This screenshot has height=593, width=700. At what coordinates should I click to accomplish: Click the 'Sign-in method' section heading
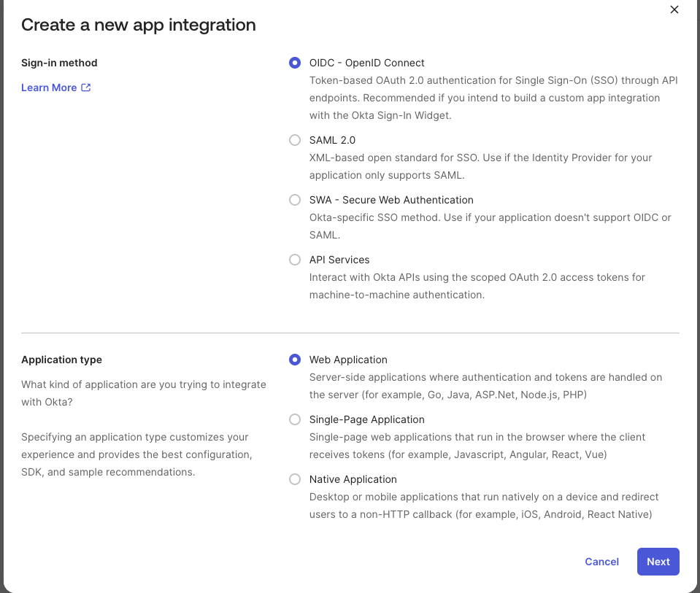pyautogui.click(x=59, y=63)
